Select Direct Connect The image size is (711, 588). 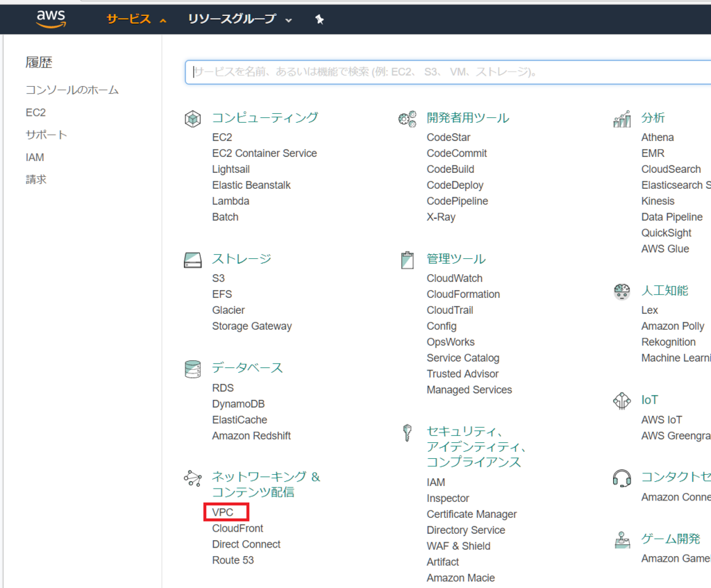(x=246, y=544)
